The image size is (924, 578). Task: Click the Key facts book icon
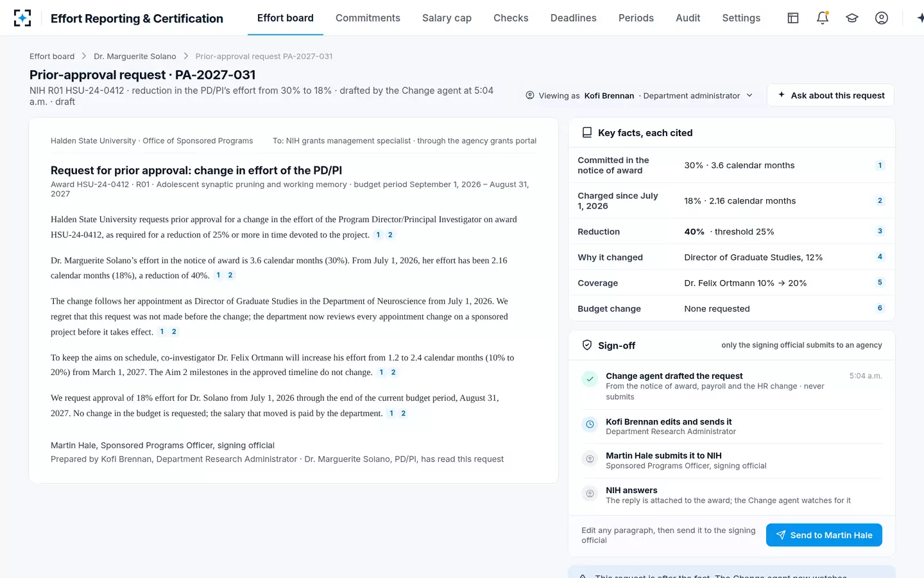(x=586, y=132)
